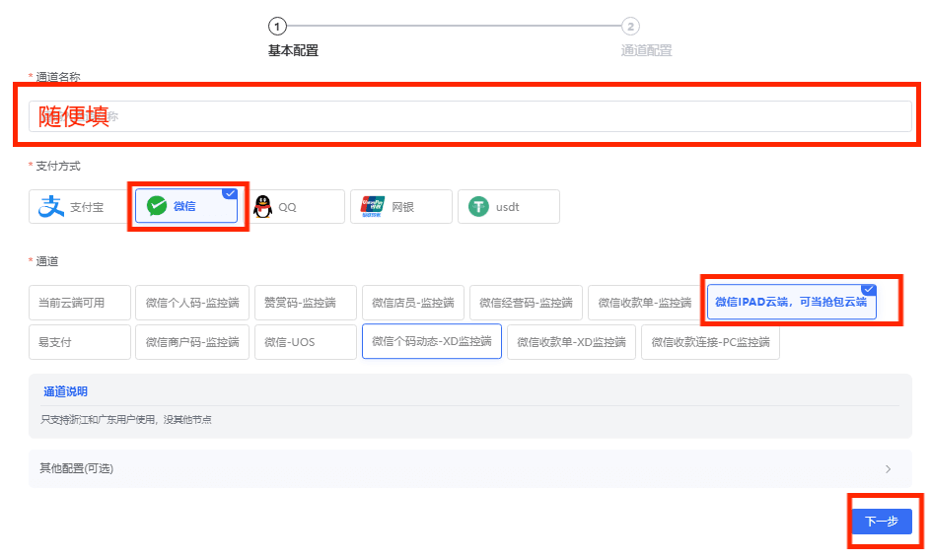Select 微信店员-监控端 channel

tap(413, 303)
